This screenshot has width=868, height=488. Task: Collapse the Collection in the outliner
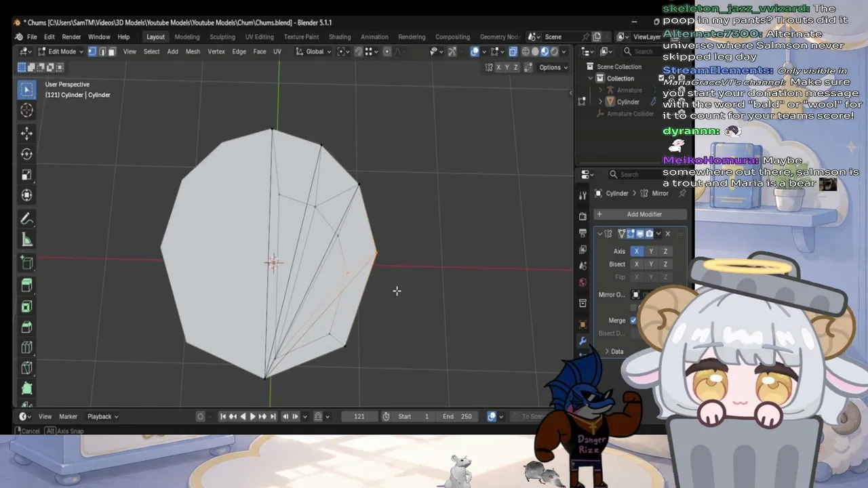click(x=591, y=79)
